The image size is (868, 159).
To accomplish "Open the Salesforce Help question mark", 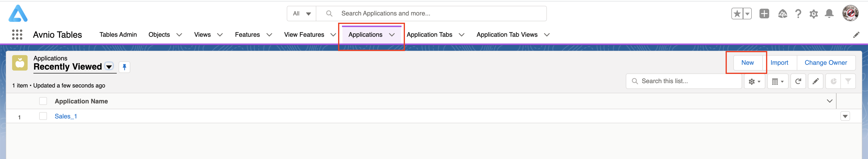I will click(x=798, y=14).
